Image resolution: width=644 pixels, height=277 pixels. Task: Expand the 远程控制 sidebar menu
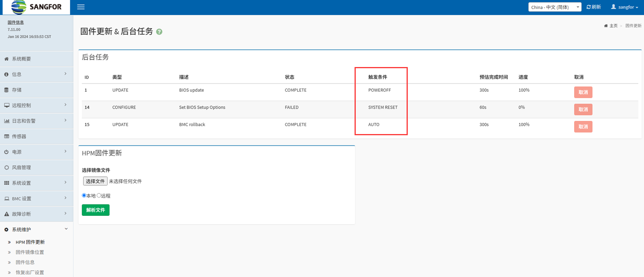point(21,105)
